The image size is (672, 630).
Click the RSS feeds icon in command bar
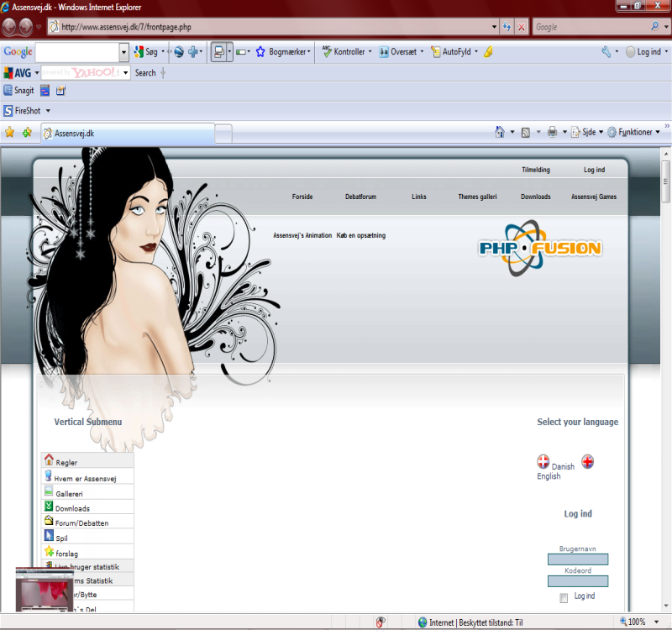tap(526, 133)
